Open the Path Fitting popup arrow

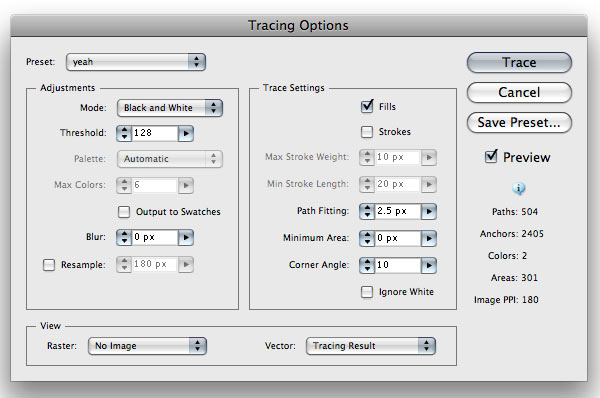(x=429, y=211)
